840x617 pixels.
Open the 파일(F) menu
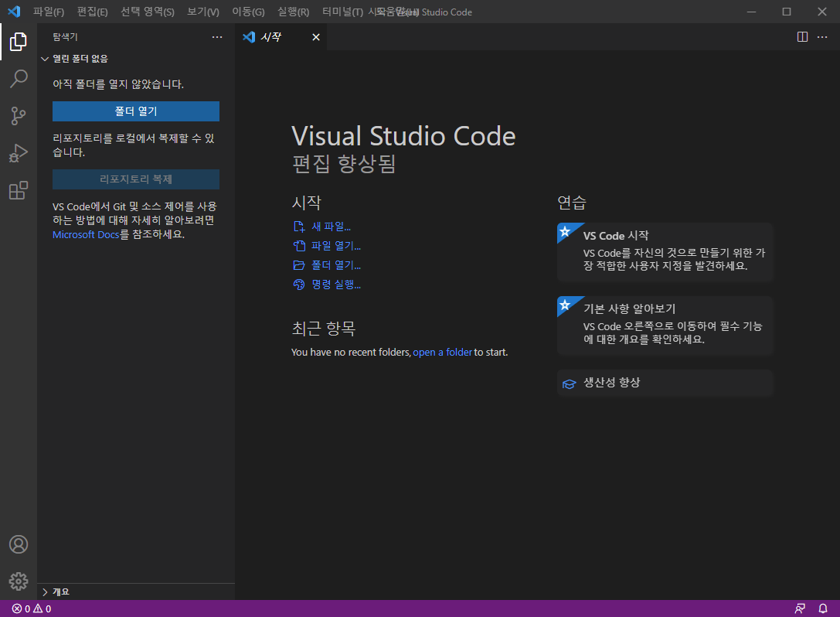[x=49, y=12]
